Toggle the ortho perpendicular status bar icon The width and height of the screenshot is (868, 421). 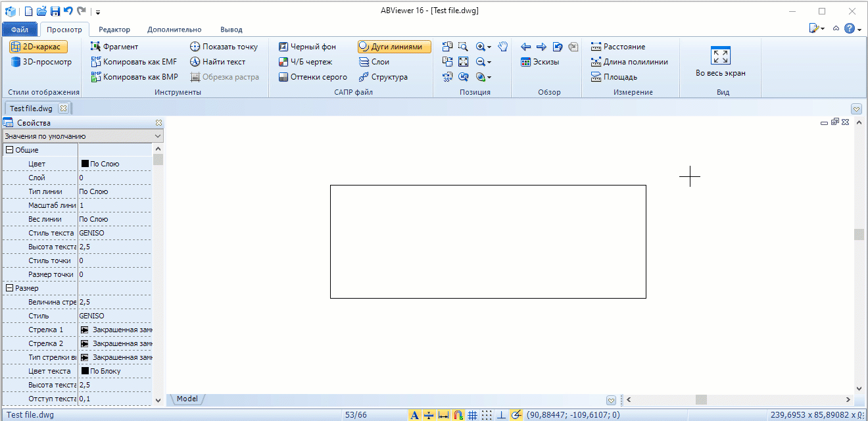501,415
